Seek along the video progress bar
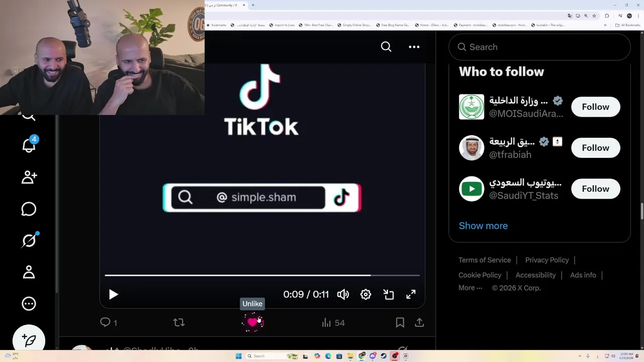This screenshot has width=644, height=362. click(x=262, y=276)
